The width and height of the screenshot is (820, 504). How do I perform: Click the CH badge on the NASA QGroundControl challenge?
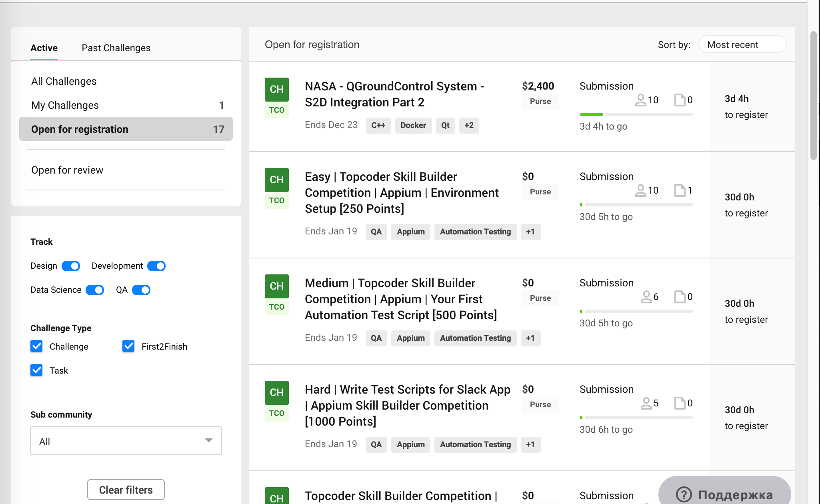[x=276, y=89]
